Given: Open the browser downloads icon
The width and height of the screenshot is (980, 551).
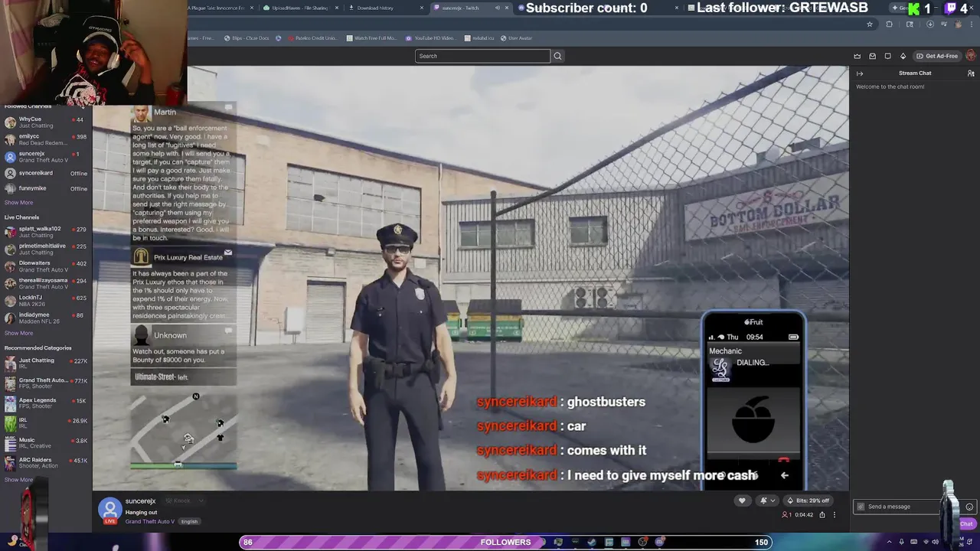Looking at the screenshot, I should point(929,24).
